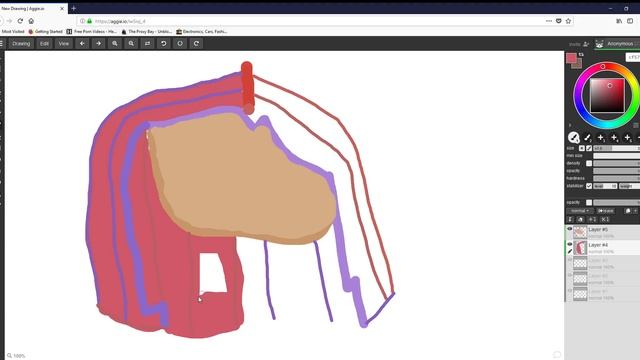Open the hamburger main menu in Aggie toolbar

pos(2,43)
